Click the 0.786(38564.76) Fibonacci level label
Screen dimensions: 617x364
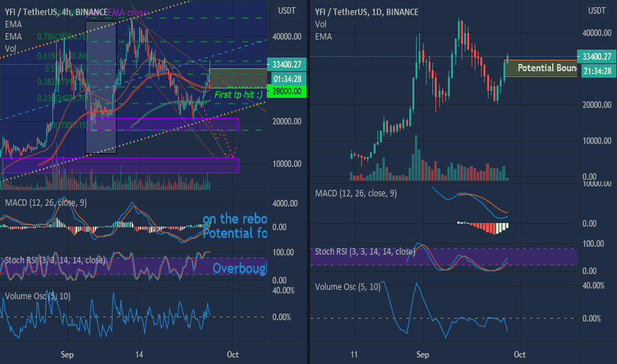coord(63,36)
